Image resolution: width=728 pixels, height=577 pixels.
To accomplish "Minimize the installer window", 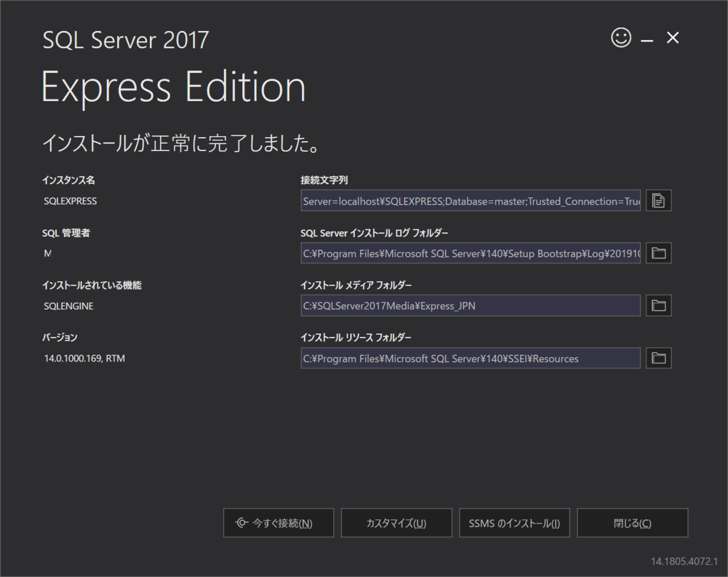I will 647,40.
